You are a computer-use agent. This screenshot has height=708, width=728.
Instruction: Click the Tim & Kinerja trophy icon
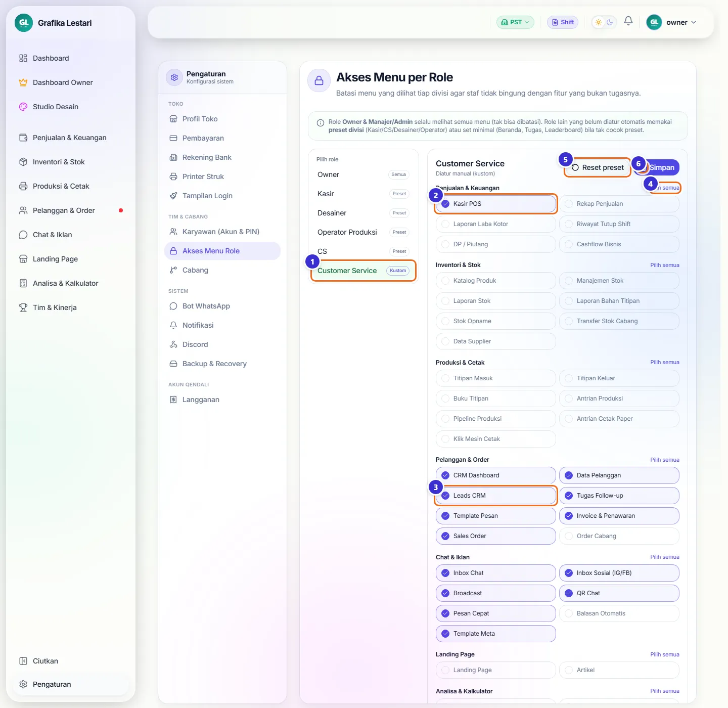click(x=23, y=307)
